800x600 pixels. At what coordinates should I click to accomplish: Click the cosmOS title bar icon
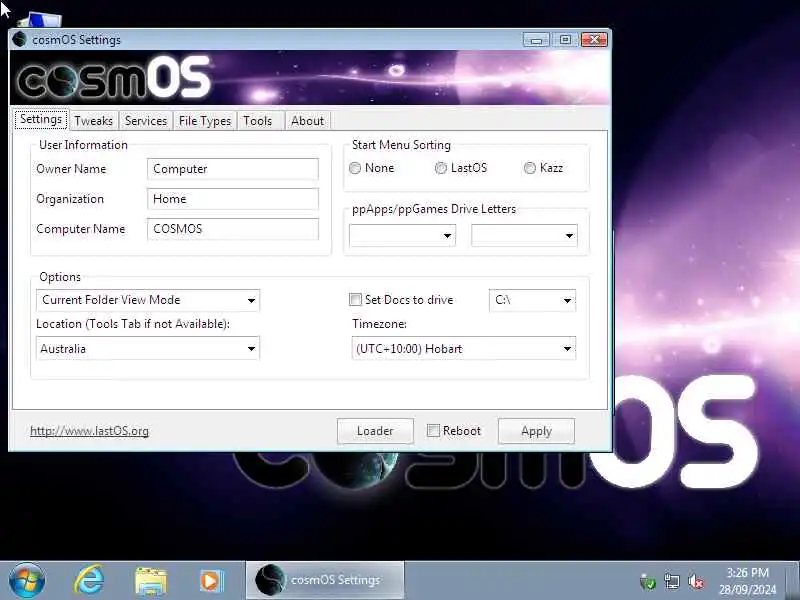[x=19, y=39]
